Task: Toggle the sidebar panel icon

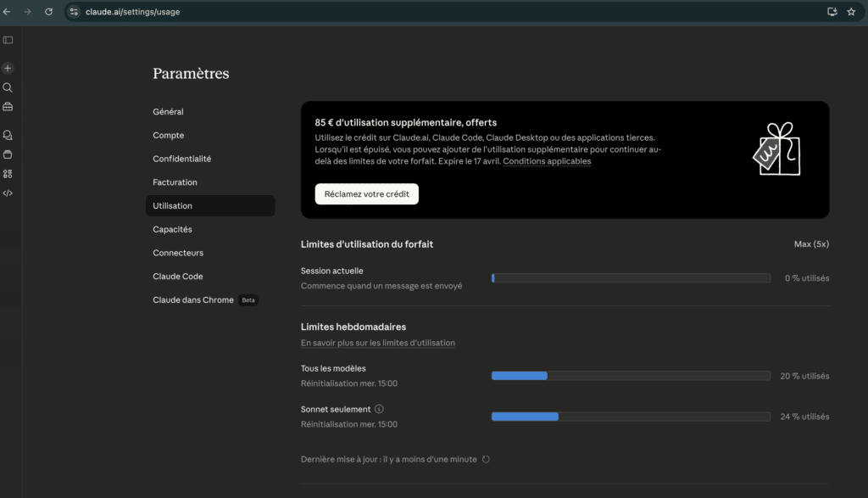Action: point(8,40)
